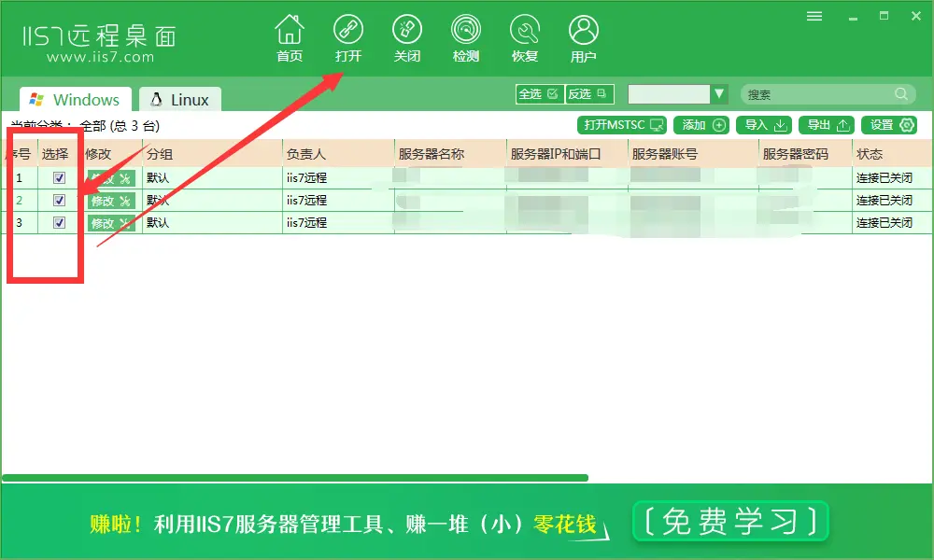Open 设置 settings button

[889, 125]
